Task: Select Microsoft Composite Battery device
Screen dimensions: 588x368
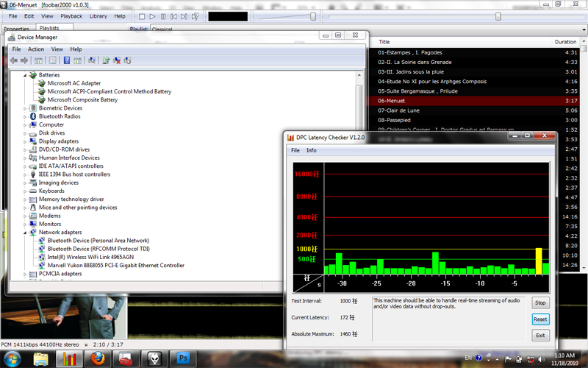Action: 82,100
